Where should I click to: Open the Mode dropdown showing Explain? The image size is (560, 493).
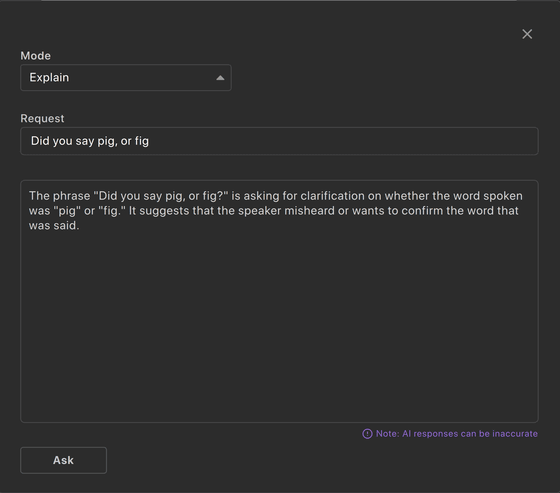[x=126, y=78]
